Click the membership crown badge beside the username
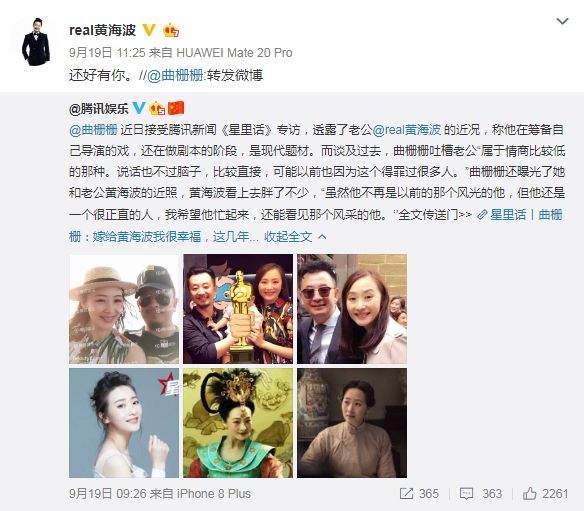This screenshot has height=511, width=584. 171,30
